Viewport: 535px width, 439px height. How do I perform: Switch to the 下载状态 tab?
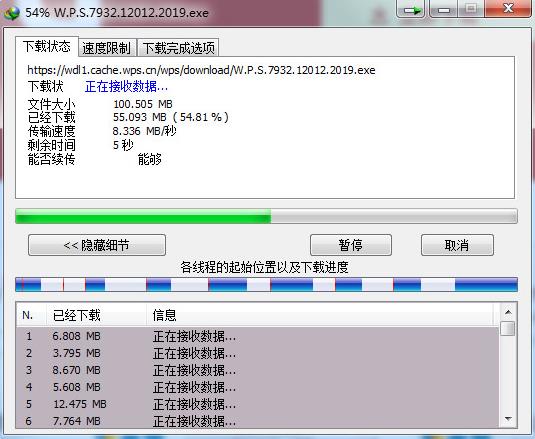point(47,46)
